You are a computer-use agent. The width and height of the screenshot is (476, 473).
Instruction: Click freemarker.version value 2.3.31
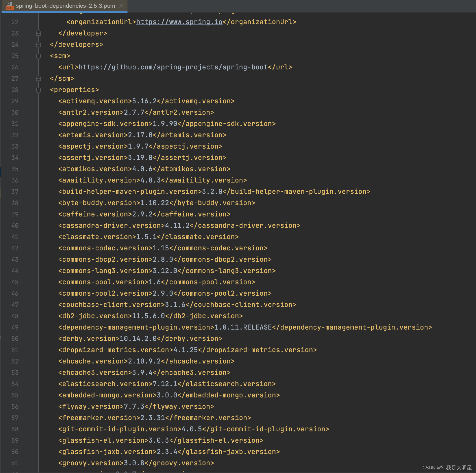tap(153, 418)
